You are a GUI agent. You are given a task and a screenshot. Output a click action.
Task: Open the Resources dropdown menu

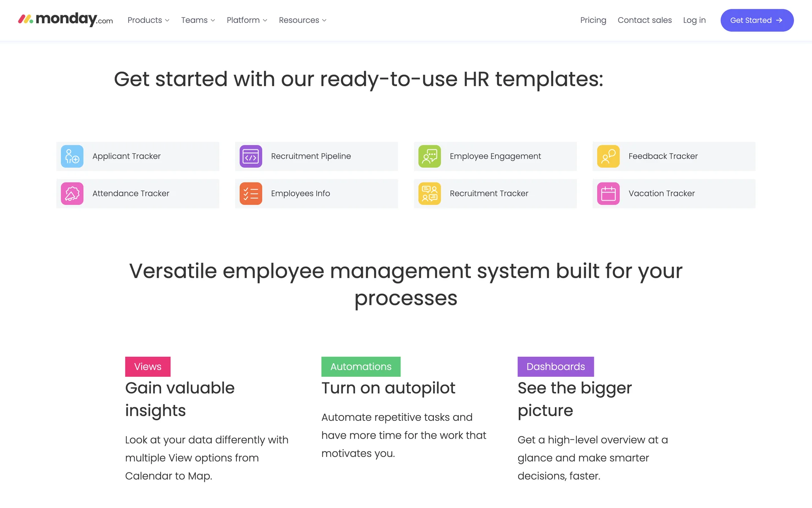pos(302,20)
